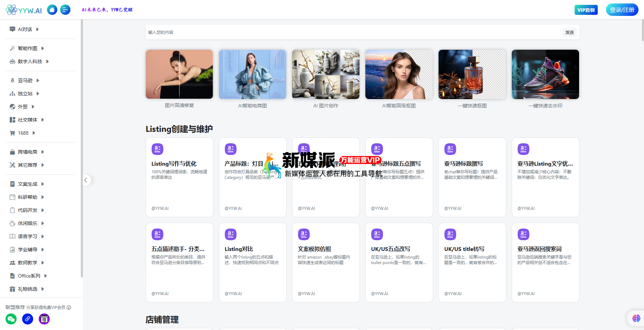Open the Listing写作与优化 card

180,177
